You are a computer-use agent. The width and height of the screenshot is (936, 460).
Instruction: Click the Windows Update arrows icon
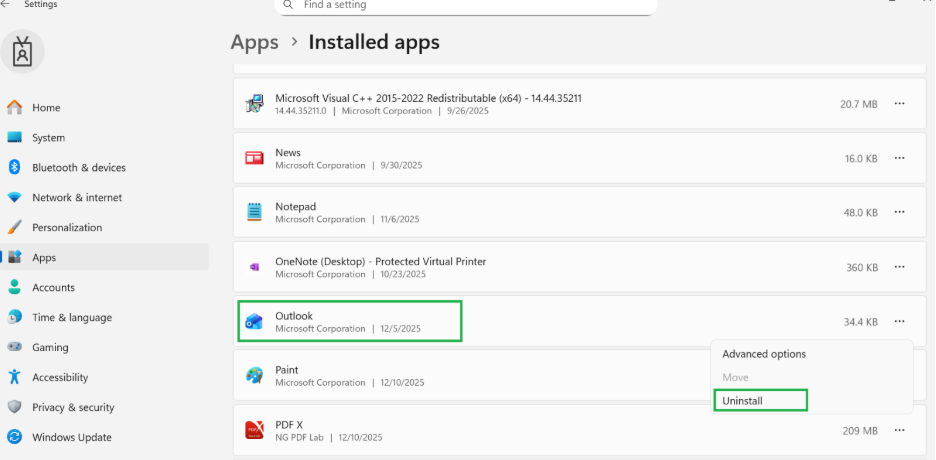(x=15, y=437)
